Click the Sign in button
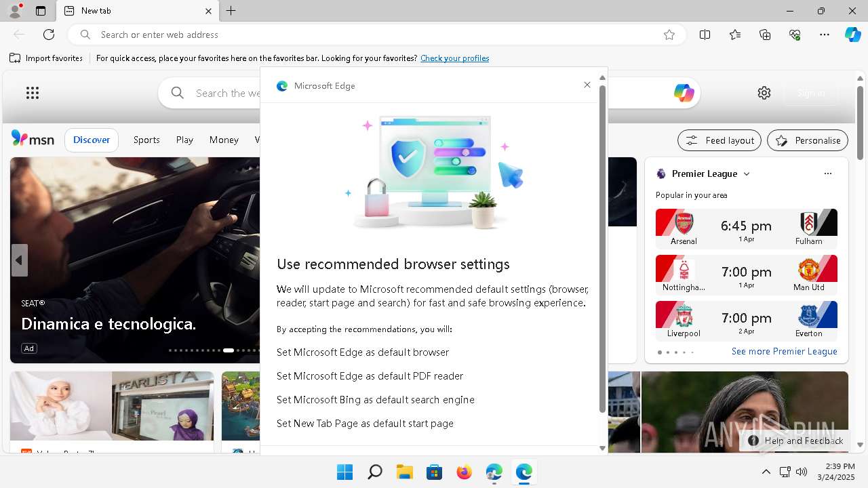 coord(811,93)
